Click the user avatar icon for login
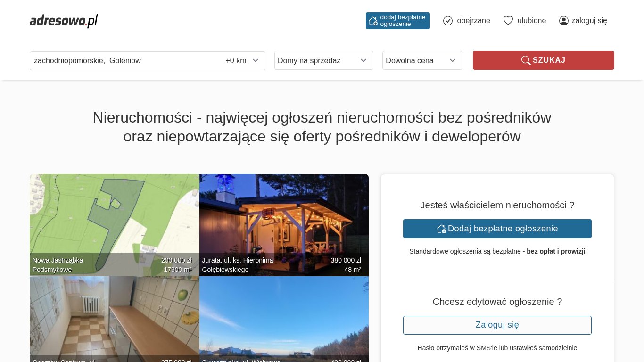This screenshot has width=644, height=362. point(563,21)
